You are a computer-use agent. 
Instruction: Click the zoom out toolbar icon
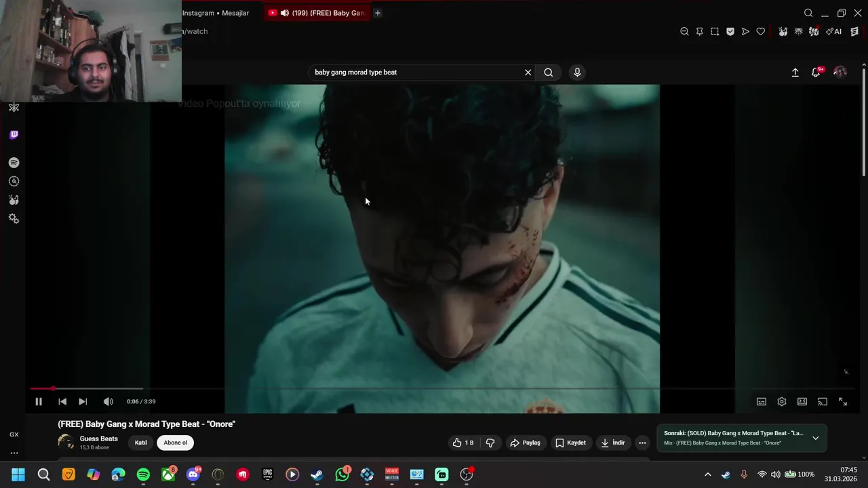click(x=684, y=31)
